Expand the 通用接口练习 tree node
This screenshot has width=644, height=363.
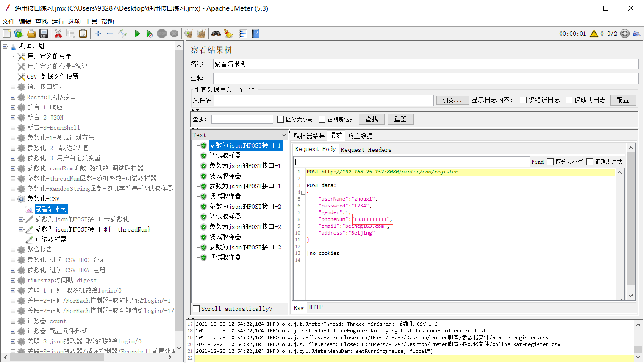click(13, 87)
